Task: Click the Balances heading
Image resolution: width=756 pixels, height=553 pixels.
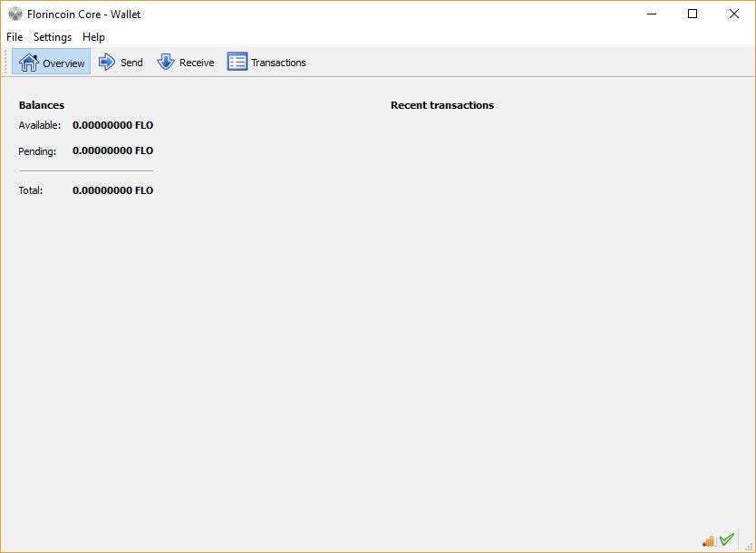Action: point(42,105)
